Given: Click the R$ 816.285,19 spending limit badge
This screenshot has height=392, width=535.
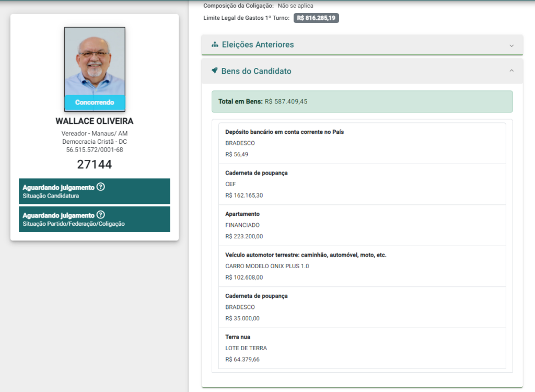Looking at the screenshot, I should (x=316, y=18).
